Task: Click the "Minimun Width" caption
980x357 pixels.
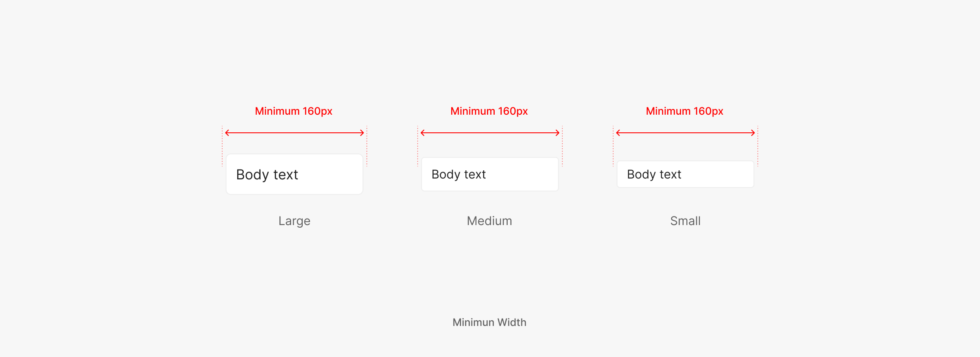Action: pyautogui.click(x=490, y=322)
